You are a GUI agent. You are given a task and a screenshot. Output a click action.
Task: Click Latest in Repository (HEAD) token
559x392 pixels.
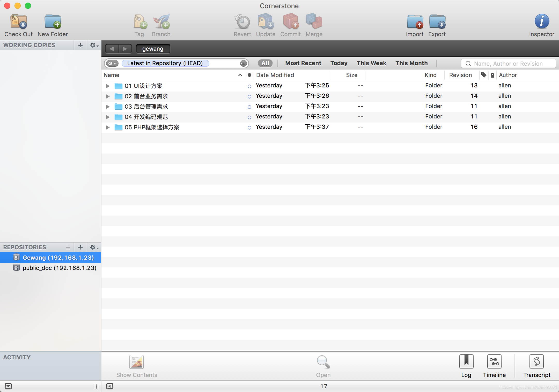(x=165, y=63)
